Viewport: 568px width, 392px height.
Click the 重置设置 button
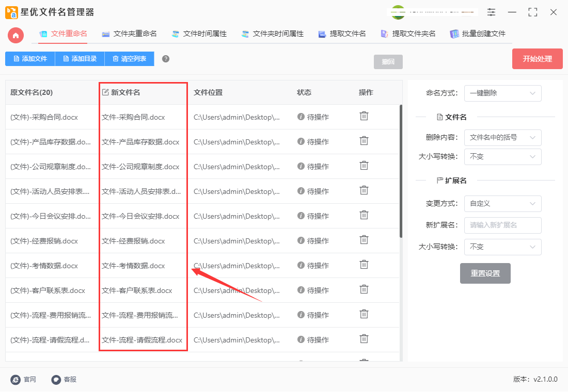pos(485,273)
